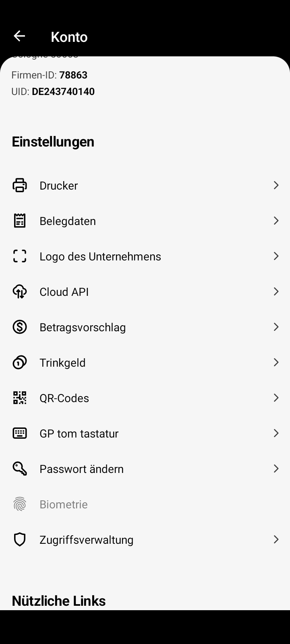Open the Belegdaten settings entry
290x644 pixels.
68,221
